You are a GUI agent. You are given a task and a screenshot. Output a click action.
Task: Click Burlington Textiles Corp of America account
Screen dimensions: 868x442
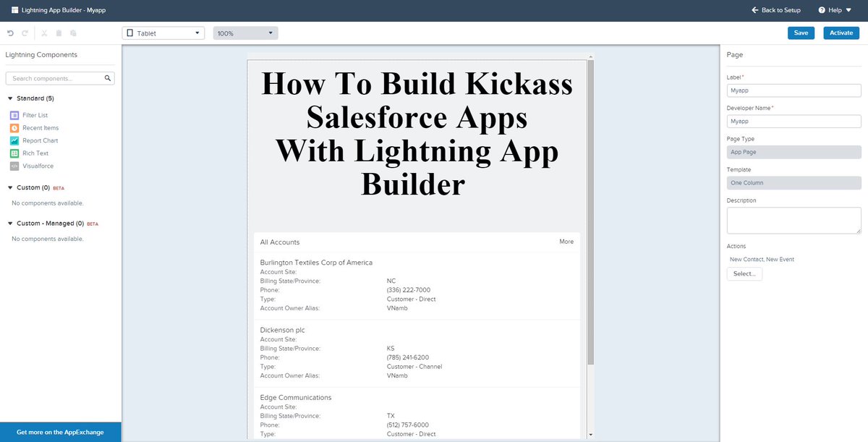coord(316,262)
